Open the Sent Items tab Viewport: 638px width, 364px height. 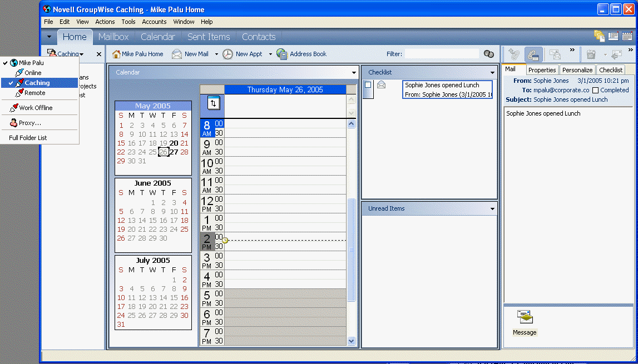[x=209, y=37]
